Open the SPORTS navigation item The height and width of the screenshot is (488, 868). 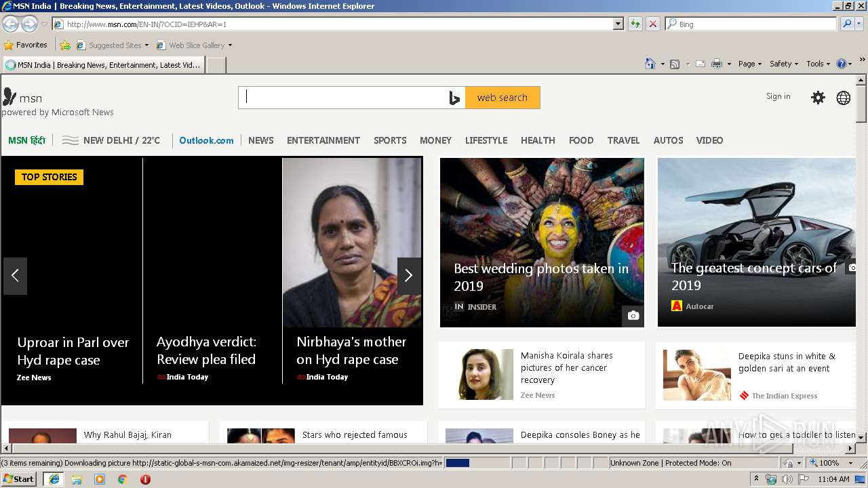pyautogui.click(x=390, y=140)
